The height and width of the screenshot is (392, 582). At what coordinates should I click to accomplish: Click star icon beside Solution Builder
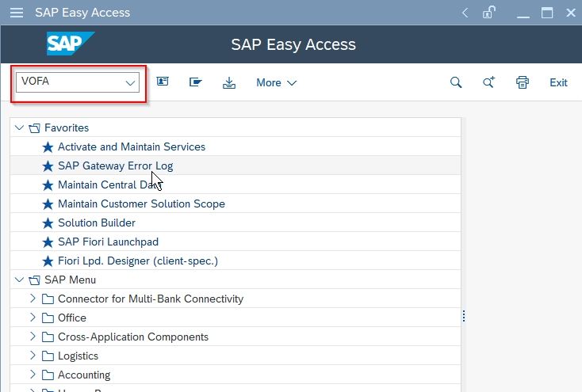click(48, 223)
